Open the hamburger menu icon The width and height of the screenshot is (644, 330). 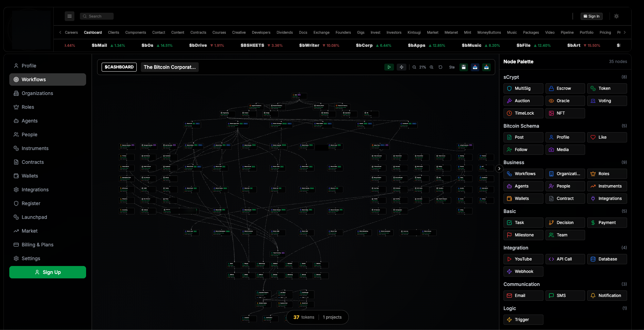click(x=70, y=16)
